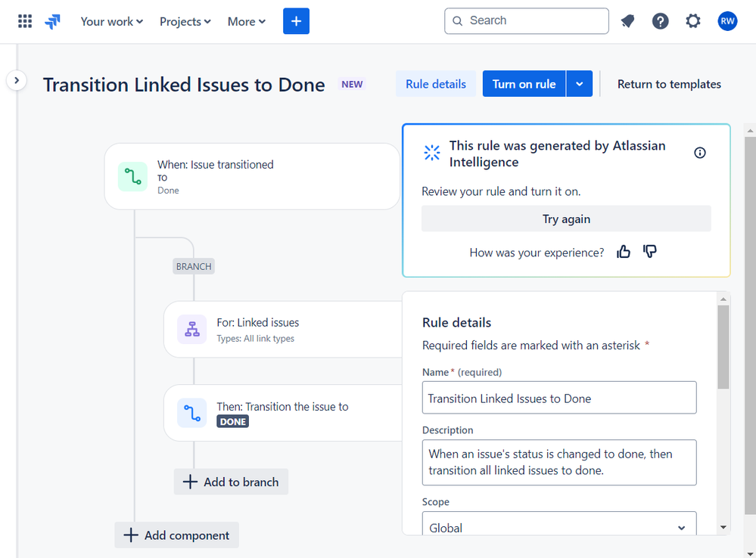This screenshot has width=756, height=558.
Task: Edit the Description text area
Action: click(x=559, y=463)
